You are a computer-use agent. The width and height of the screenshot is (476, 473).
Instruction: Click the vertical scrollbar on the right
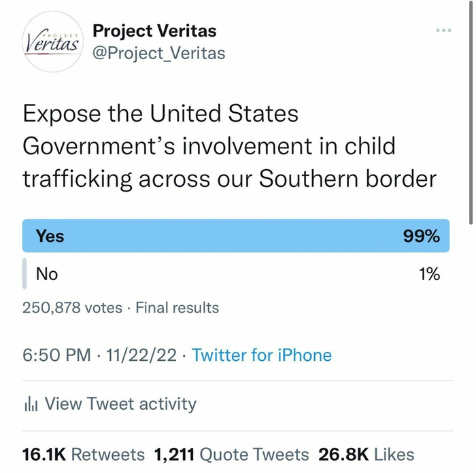click(471, 109)
